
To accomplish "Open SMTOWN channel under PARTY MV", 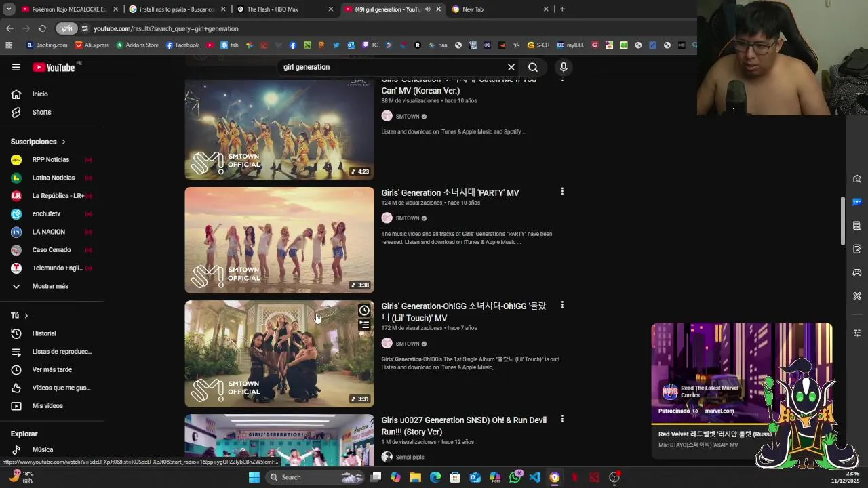I will 407,218.
